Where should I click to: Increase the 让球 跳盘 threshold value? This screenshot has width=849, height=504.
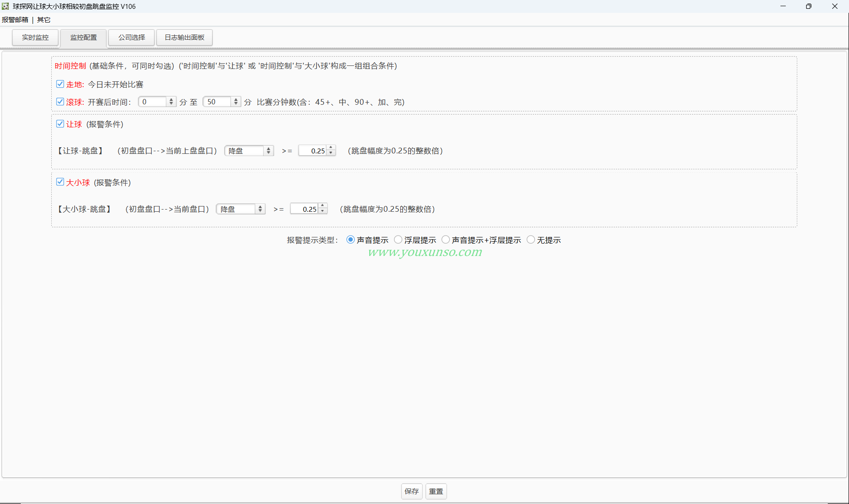click(x=331, y=148)
